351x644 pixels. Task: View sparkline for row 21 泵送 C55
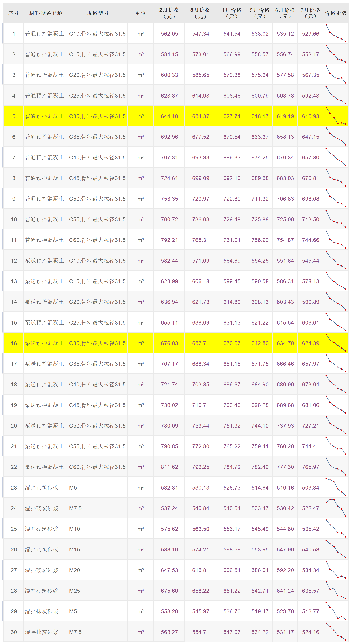336,446
